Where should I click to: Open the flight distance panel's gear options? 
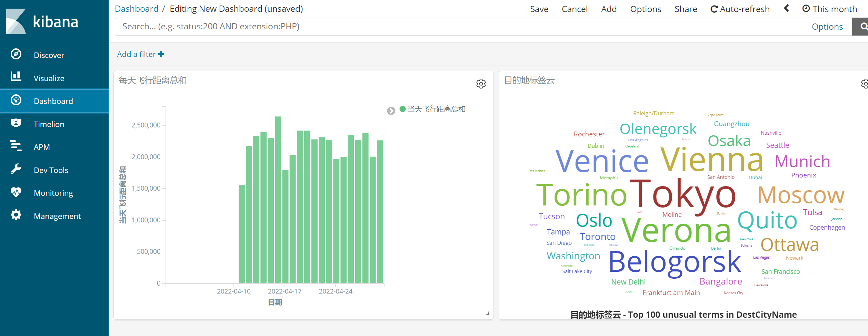click(x=481, y=84)
